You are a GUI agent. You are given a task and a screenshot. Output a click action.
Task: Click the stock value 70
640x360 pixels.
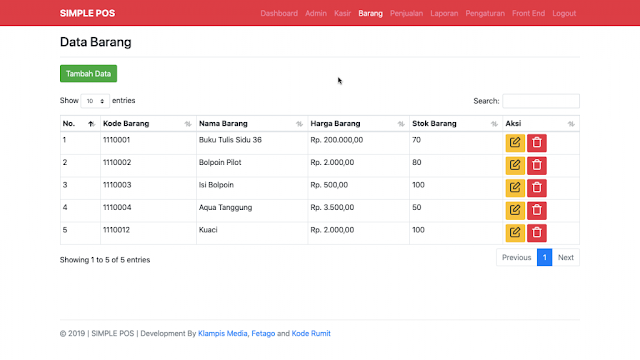coord(416,140)
